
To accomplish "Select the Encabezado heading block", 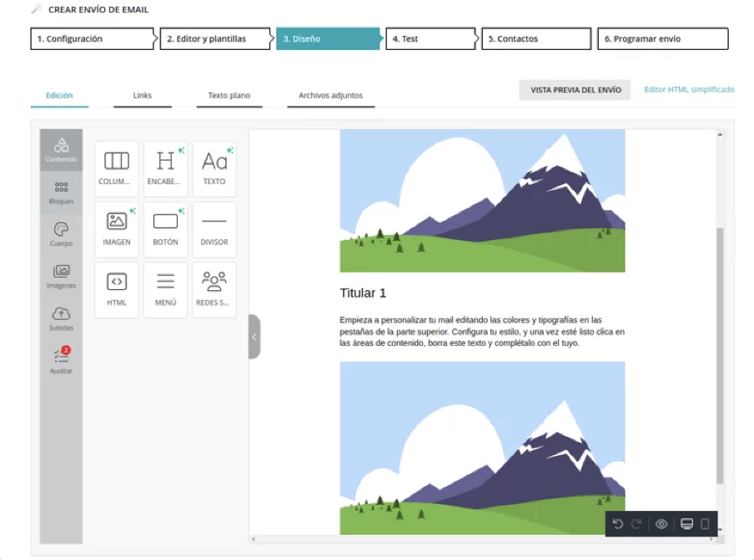I will point(165,168).
